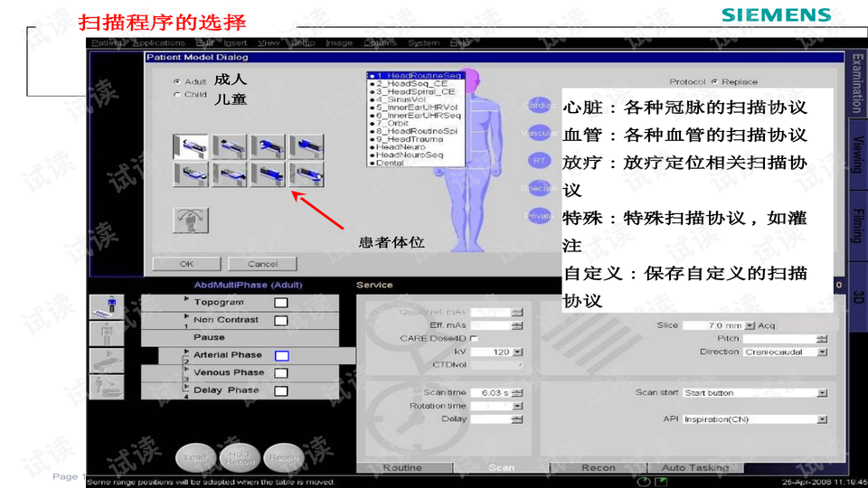Open the Viewing side tab
This screenshot has height=488, width=868.
(x=857, y=154)
